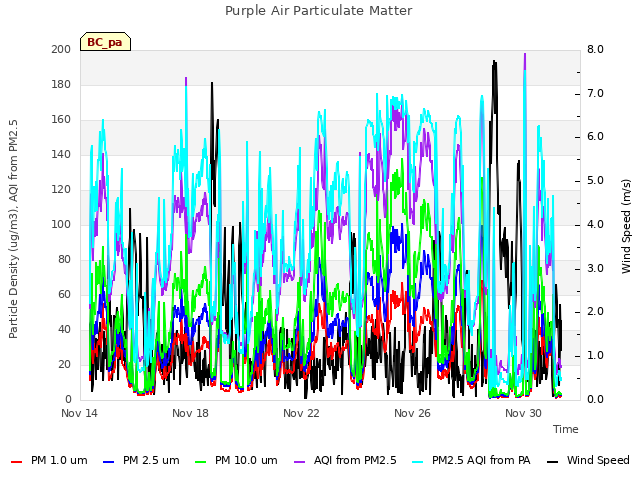Click the 0.0 wind speed axis value

(x=596, y=400)
